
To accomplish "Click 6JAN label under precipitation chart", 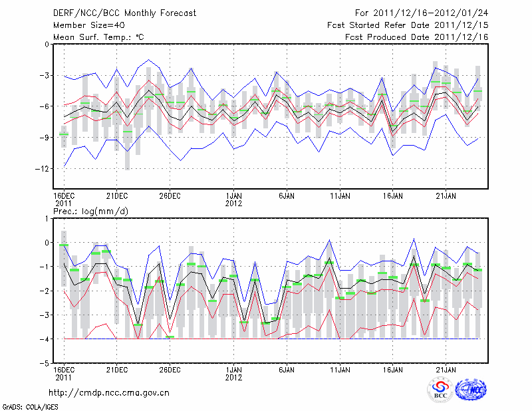I will click(x=287, y=369).
